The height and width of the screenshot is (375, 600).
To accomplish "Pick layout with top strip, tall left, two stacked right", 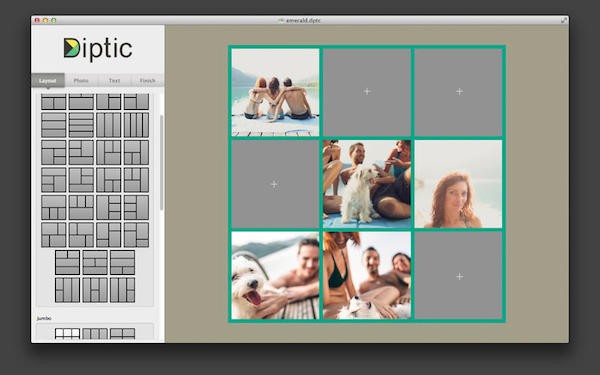I will click(54, 152).
